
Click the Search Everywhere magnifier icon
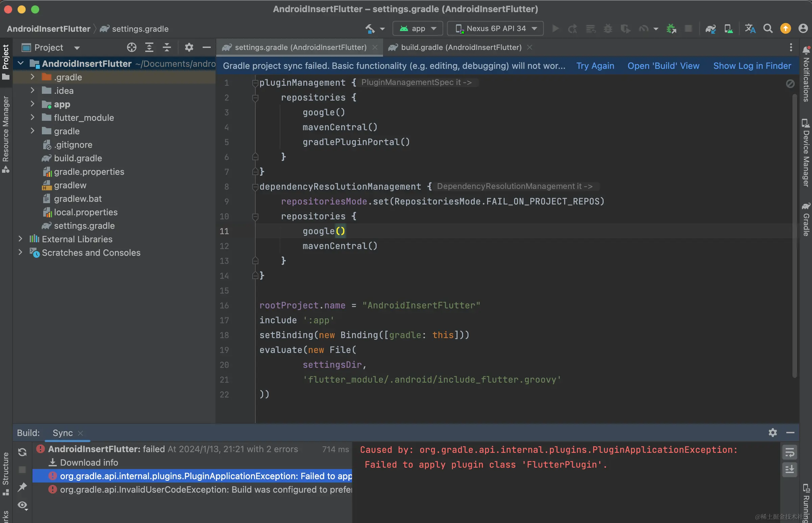[x=768, y=29]
